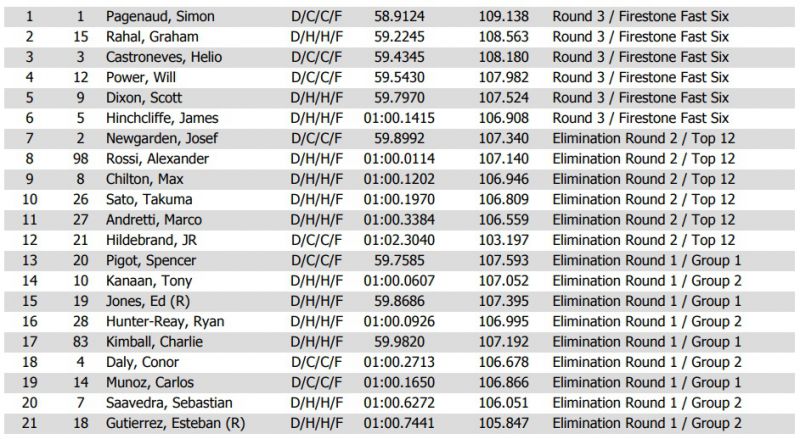
Task: Select Daly, Conor driver name
Action: click(145, 362)
